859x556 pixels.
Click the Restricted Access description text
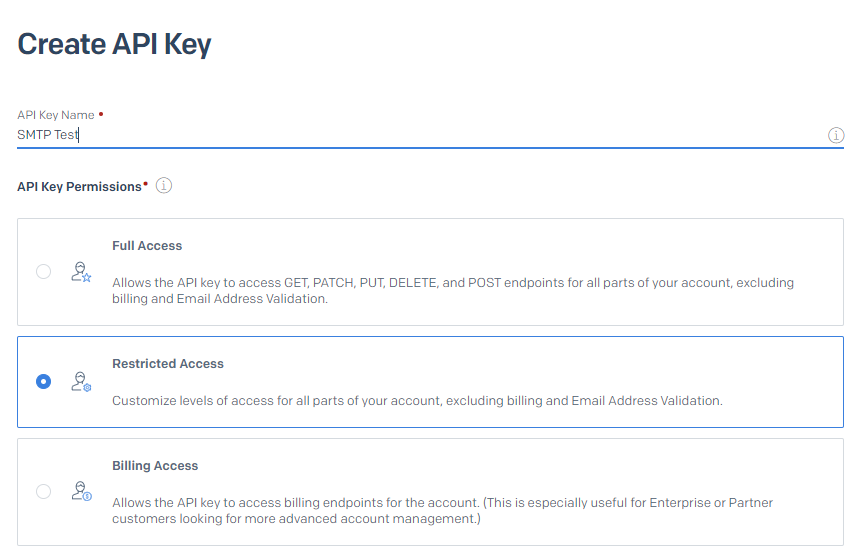tap(417, 401)
